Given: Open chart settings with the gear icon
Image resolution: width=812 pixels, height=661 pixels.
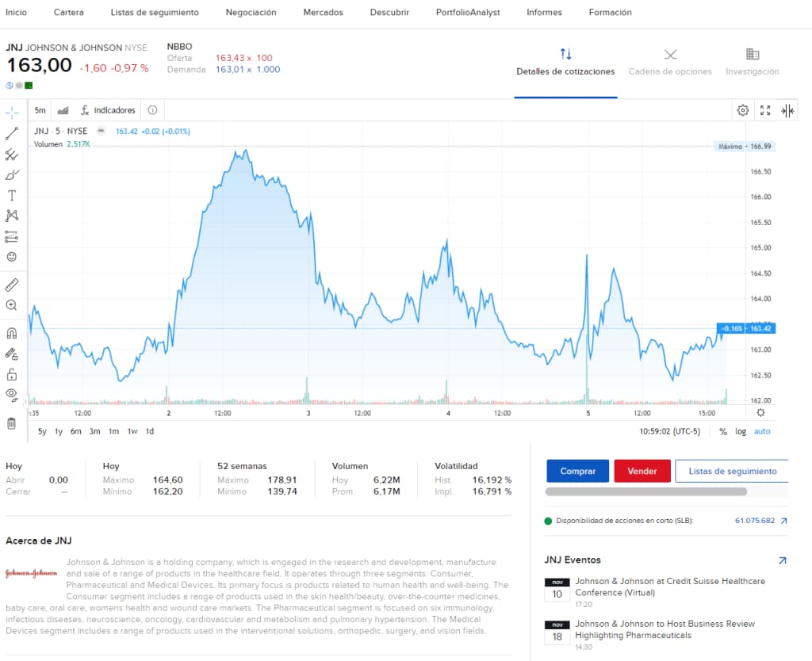Looking at the screenshot, I should (x=743, y=111).
